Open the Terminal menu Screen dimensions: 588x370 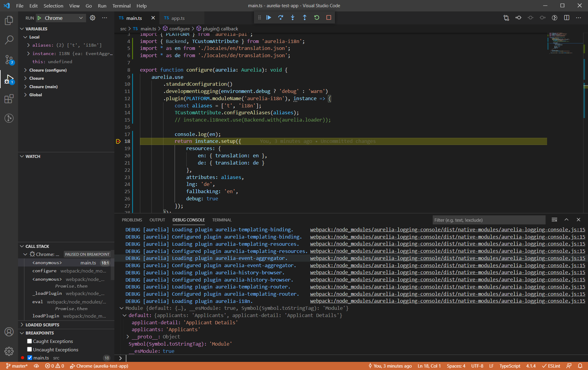(x=121, y=6)
